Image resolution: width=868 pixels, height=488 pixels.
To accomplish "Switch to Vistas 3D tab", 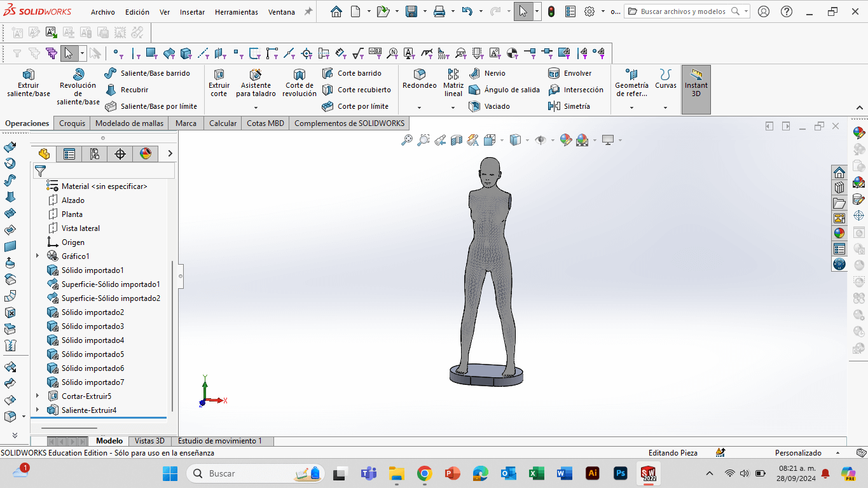I will click(x=149, y=441).
